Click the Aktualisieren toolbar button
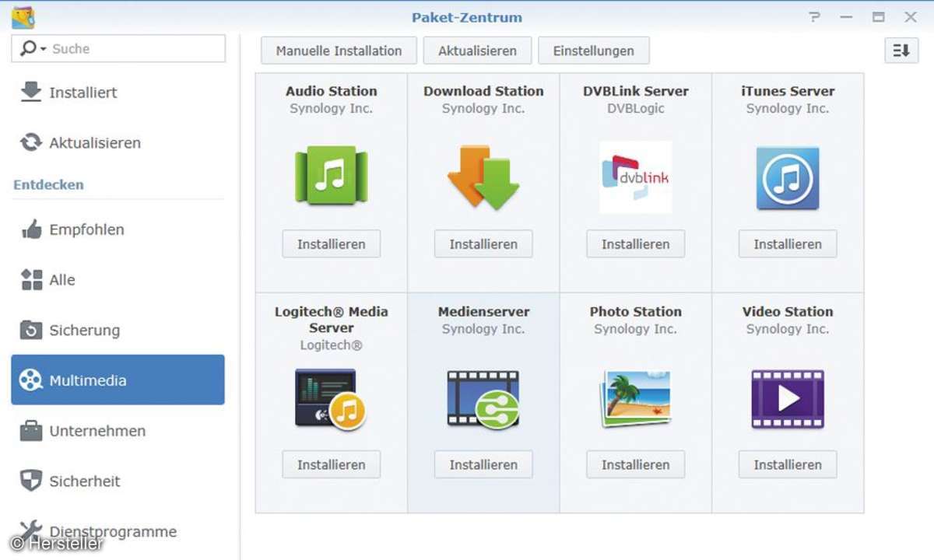Image resolution: width=934 pixels, height=560 pixels. pyautogui.click(x=477, y=51)
